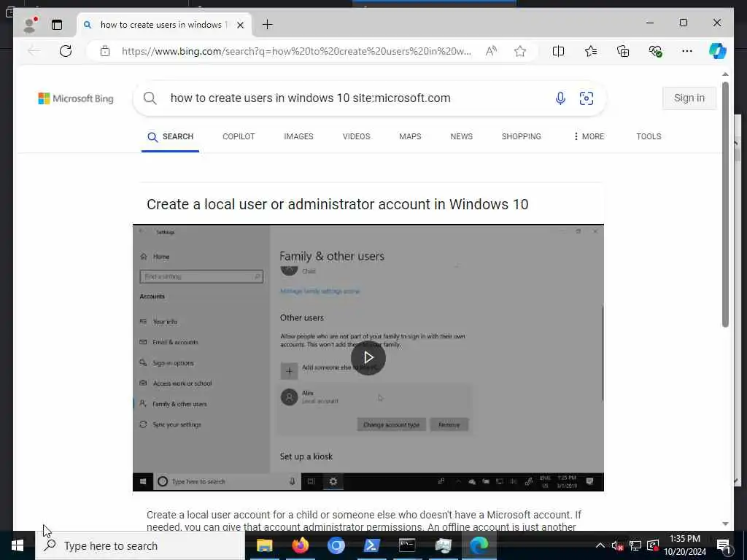Image resolution: width=747 pixels, height=560 pixels.
Task: Switch to the COPILOT tab
Action: [x=239, y=136]
